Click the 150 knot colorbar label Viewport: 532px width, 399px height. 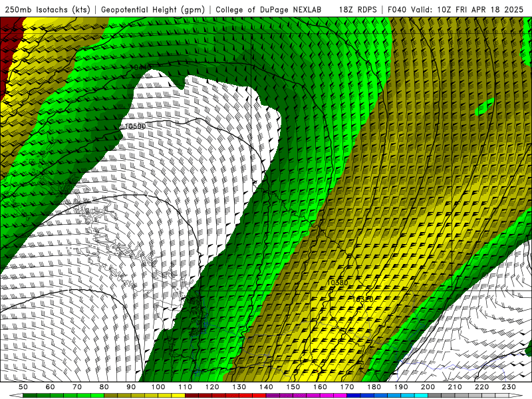pyautogui.click(x=293, y=387)
